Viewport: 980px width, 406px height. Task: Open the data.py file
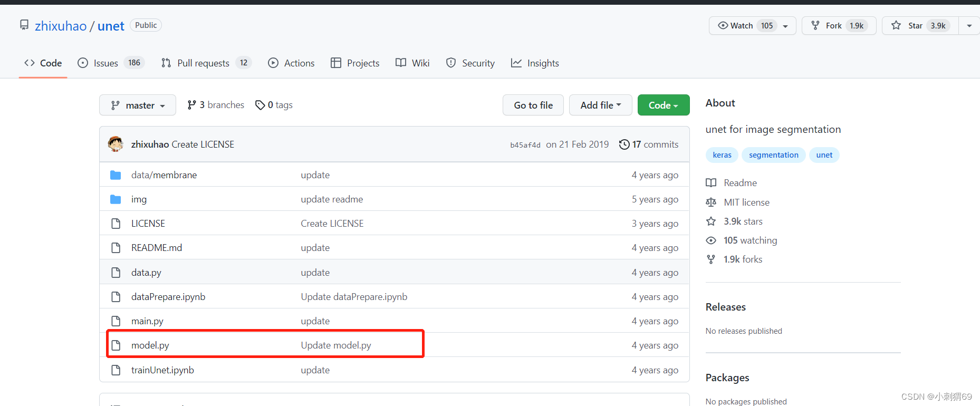(x=146, y=273)
